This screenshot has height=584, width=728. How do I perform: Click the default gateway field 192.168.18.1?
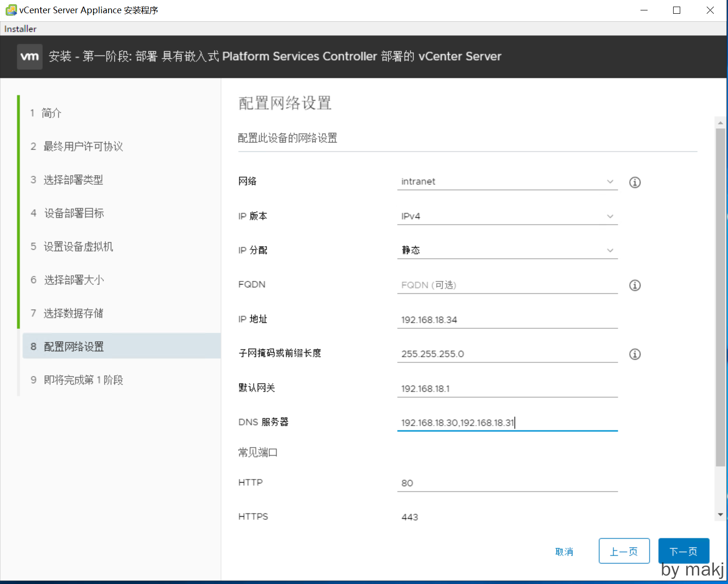507,389
